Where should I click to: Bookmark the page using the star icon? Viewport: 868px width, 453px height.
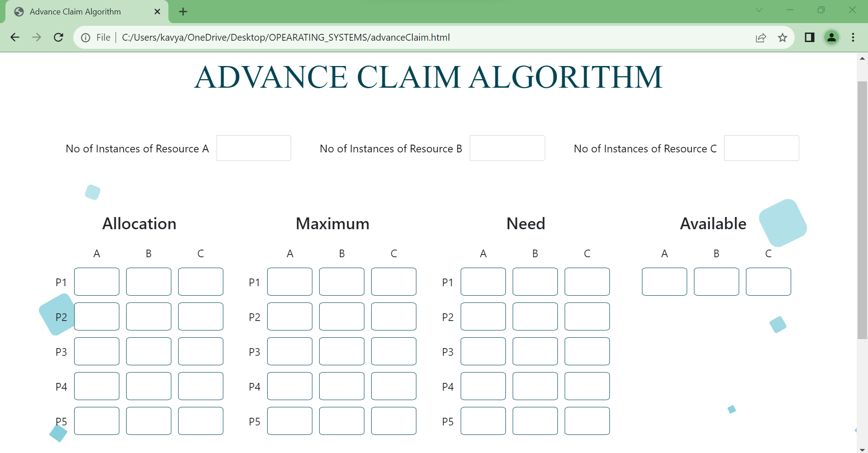point(783,38)
